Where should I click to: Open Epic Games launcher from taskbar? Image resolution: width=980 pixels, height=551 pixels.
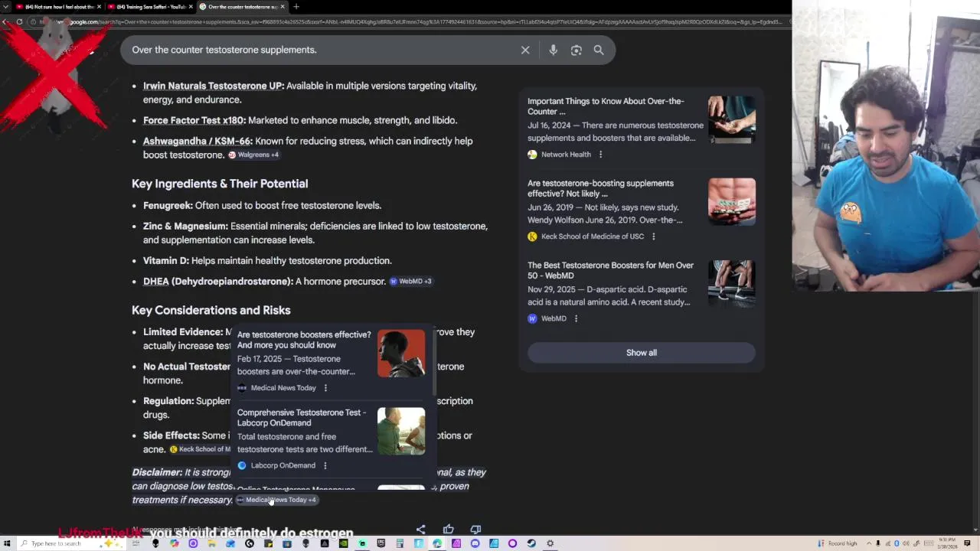tap(381, 543)
